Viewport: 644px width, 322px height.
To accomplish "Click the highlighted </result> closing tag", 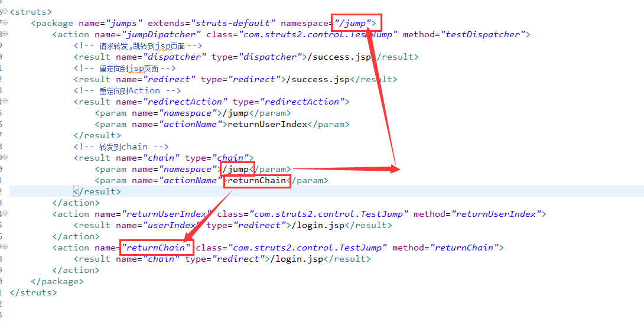I will point(97,192).
